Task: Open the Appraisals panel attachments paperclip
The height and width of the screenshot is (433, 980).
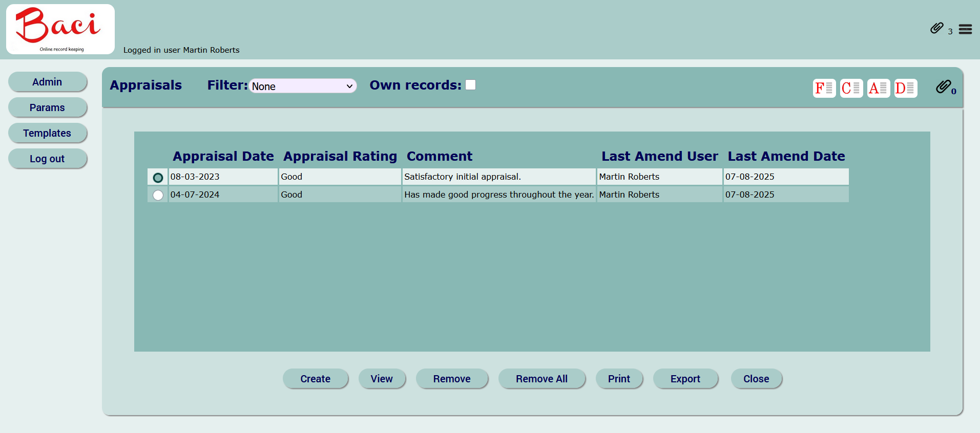Action: pyautogui.click(x=944, y=87)
